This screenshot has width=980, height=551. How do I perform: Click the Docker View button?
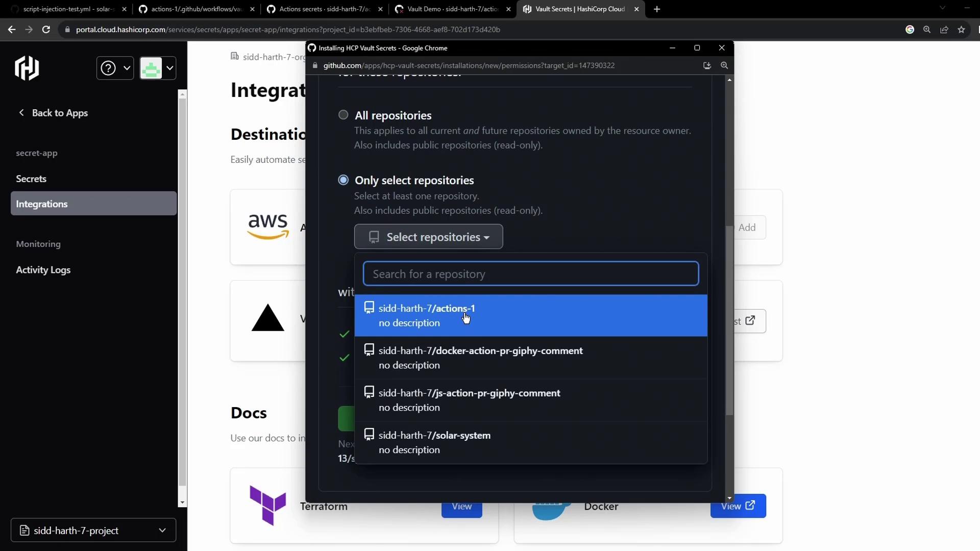(738, 506)
